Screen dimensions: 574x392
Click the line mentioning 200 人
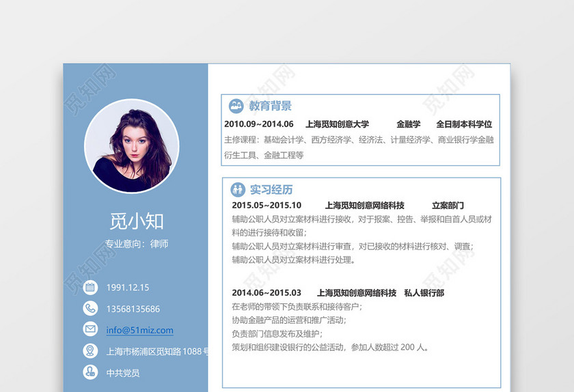pyautogui.click(x=331, y=347)
